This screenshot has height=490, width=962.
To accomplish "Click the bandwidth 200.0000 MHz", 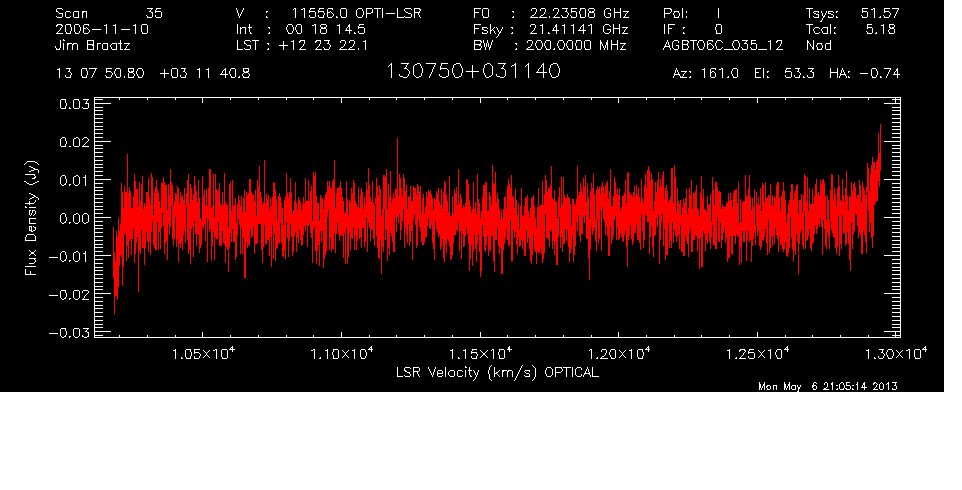I will click(576, 45).
